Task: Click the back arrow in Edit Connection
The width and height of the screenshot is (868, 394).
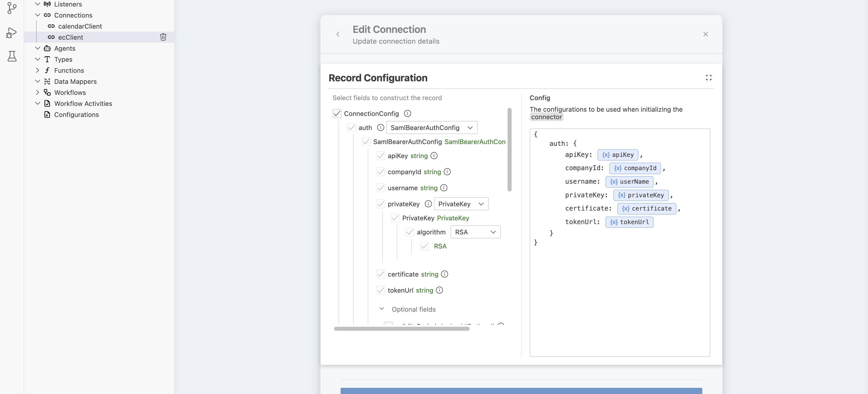Action: coord(338,34)
